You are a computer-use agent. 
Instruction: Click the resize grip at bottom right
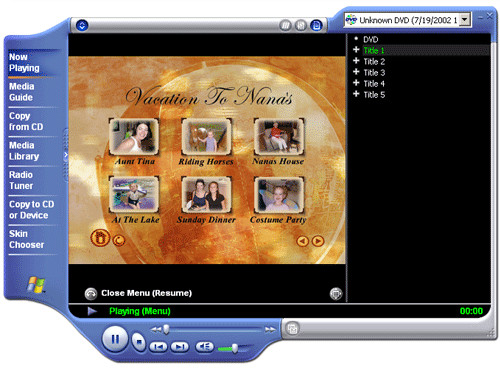click(491, 333)
